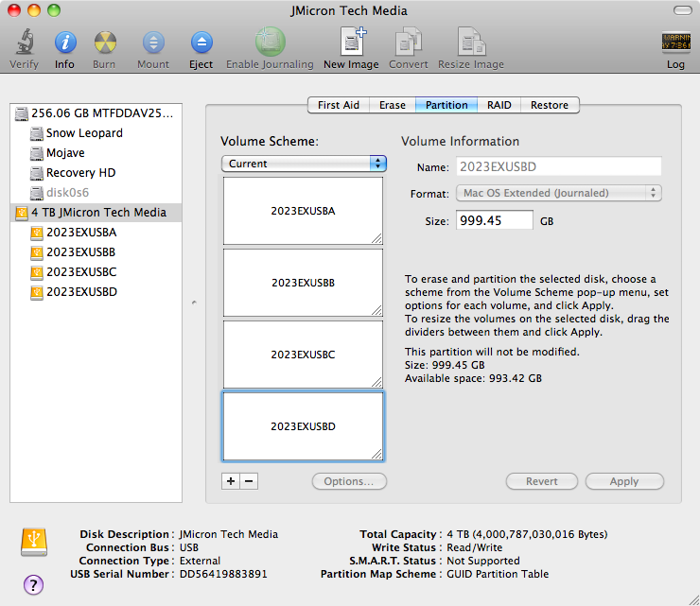
Task: Click the Burn toolbar icon
Action: click(105, 43)
